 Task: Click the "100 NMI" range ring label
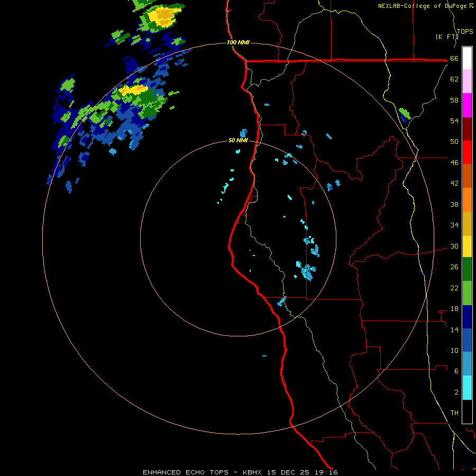coord(238,42)
